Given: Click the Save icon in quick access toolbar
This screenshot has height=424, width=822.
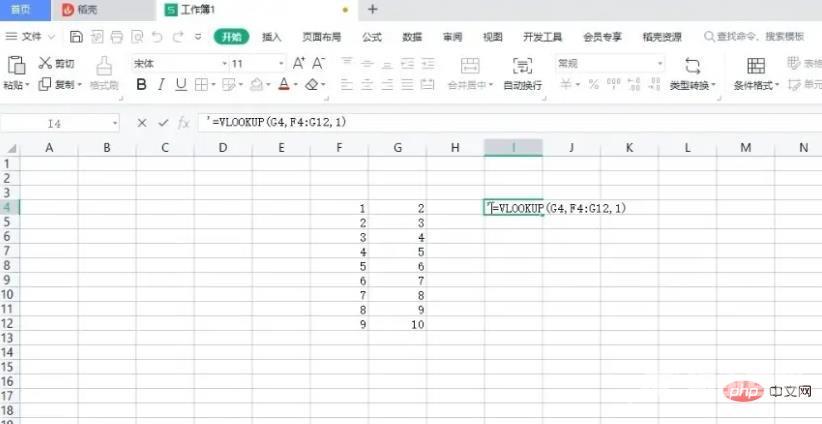Looking at the screenshot, I should coord(77,37).
